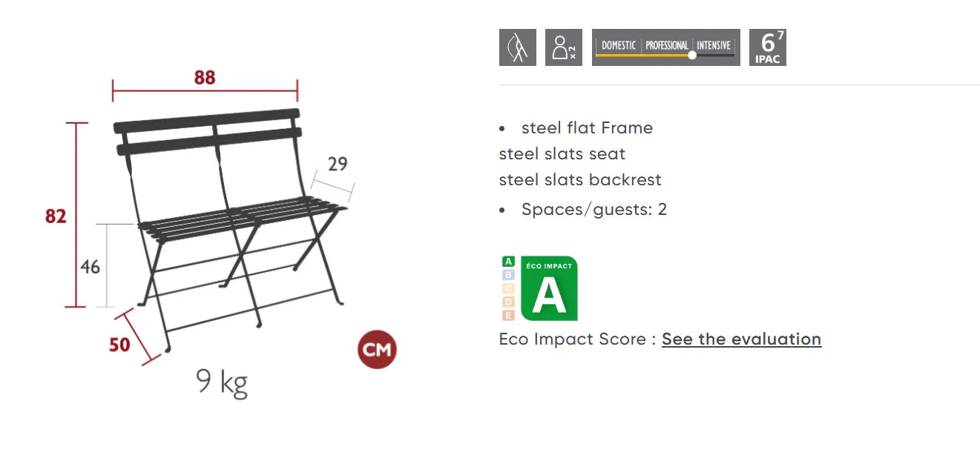Click the folding bench illustration

coord(230,222)
